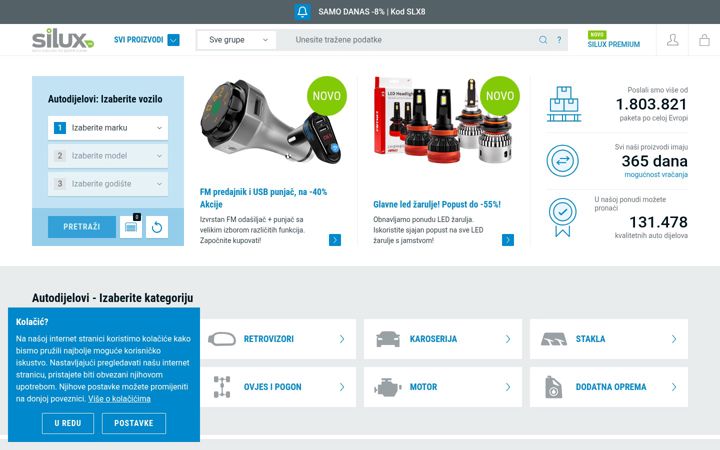The image size is (720, 450).
Task: Click the search magnifier icon
Action: [x=543, y=40]
